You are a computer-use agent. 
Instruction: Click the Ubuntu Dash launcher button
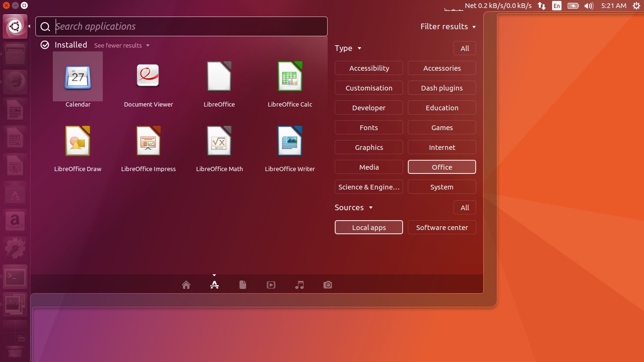coord(15,26)
